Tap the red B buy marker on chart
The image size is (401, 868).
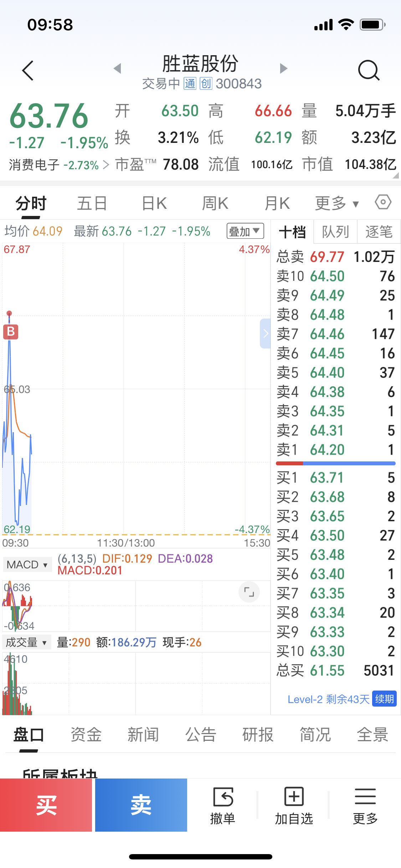tap(11, 331)
